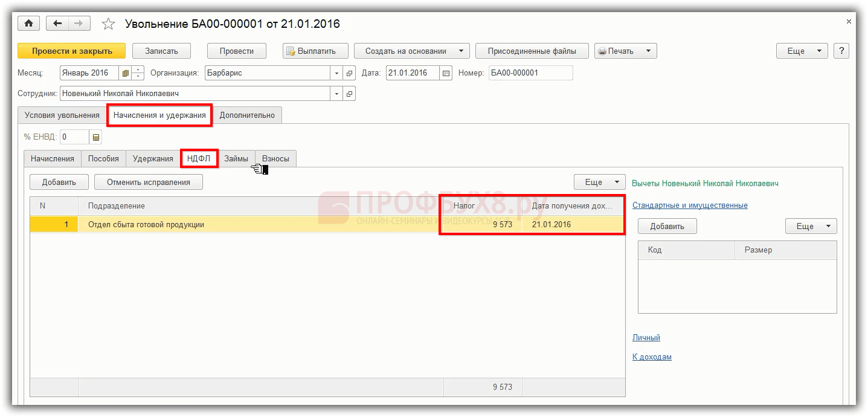This screenshot has height=417, width=868.
Task: Open the Печать dropdown menu
Action: coord(626,51)
